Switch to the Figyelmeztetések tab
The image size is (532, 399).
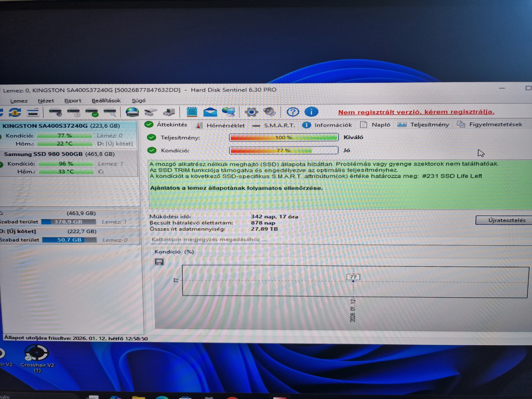click(x=489, y=124)
